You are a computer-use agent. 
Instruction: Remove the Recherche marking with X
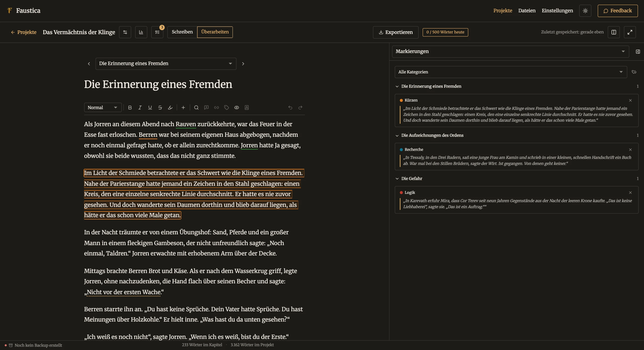(x=630, y=150)
